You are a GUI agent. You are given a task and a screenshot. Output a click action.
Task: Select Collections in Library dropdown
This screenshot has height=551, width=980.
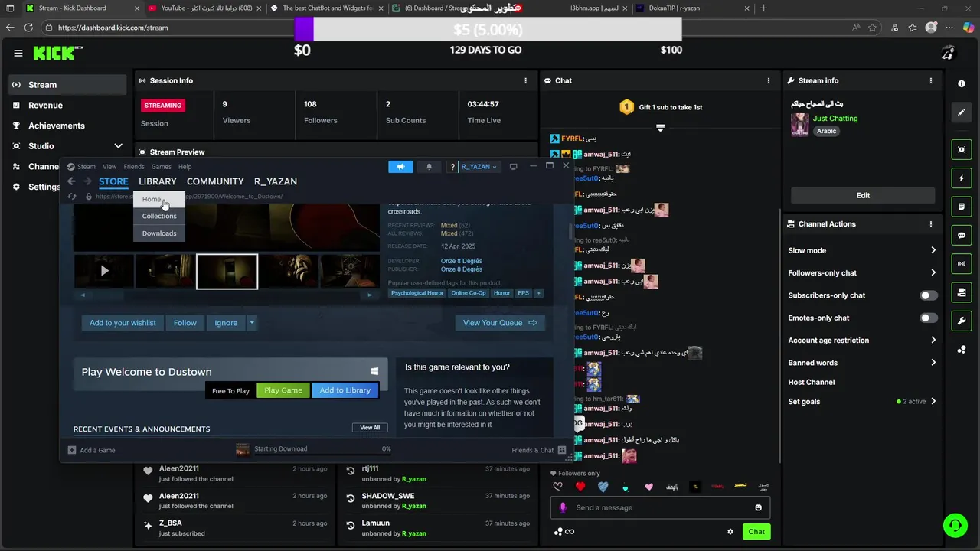[159, 216]
